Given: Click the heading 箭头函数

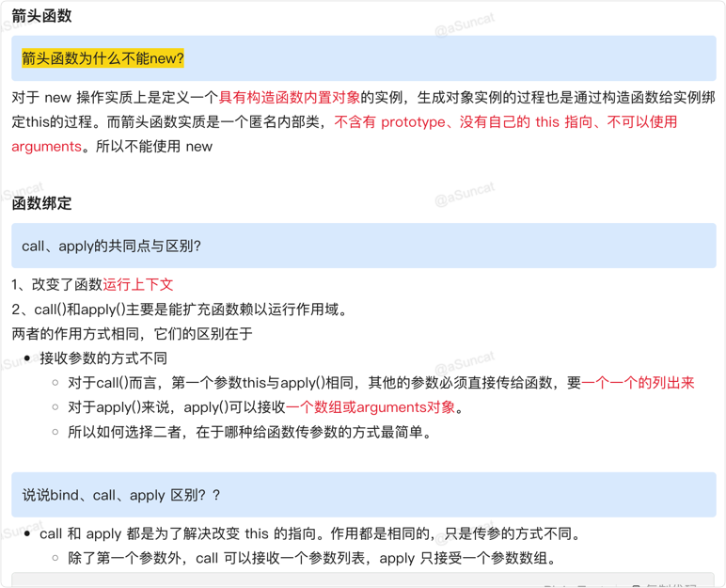Looking at the screenshot, I should click(x=41, y=16).
